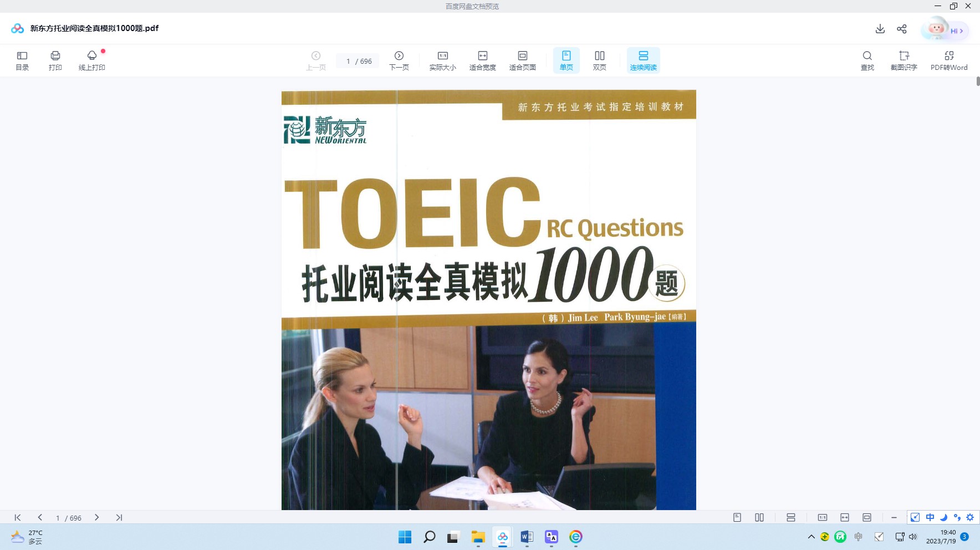Click the green 64 tray icon
This screenshot has width=980, height=550.
840,537
